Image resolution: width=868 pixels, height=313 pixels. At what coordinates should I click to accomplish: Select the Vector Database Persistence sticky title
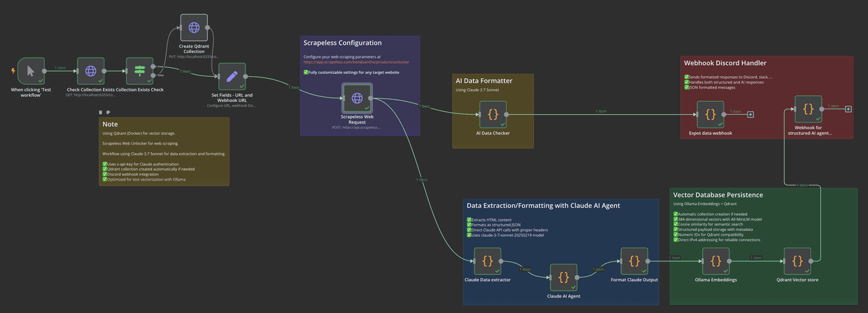pyautogui.click(x=718, y=195)
